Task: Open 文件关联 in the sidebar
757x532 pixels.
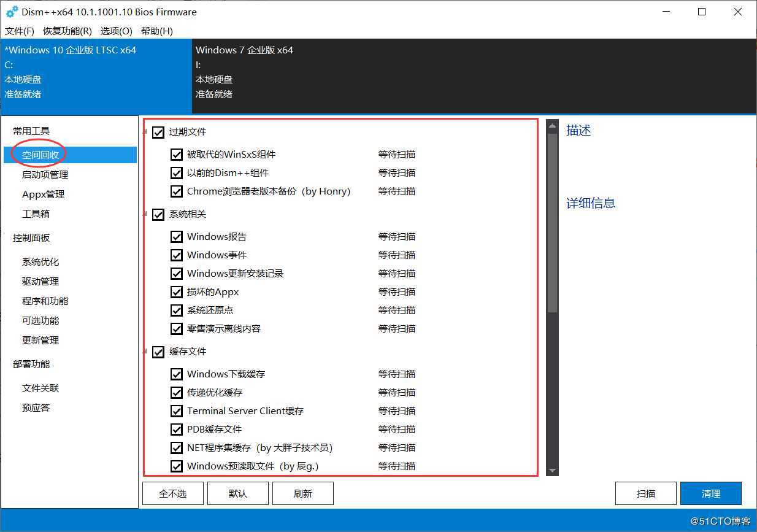Action: pyautogui.click(x=40, y=388)
